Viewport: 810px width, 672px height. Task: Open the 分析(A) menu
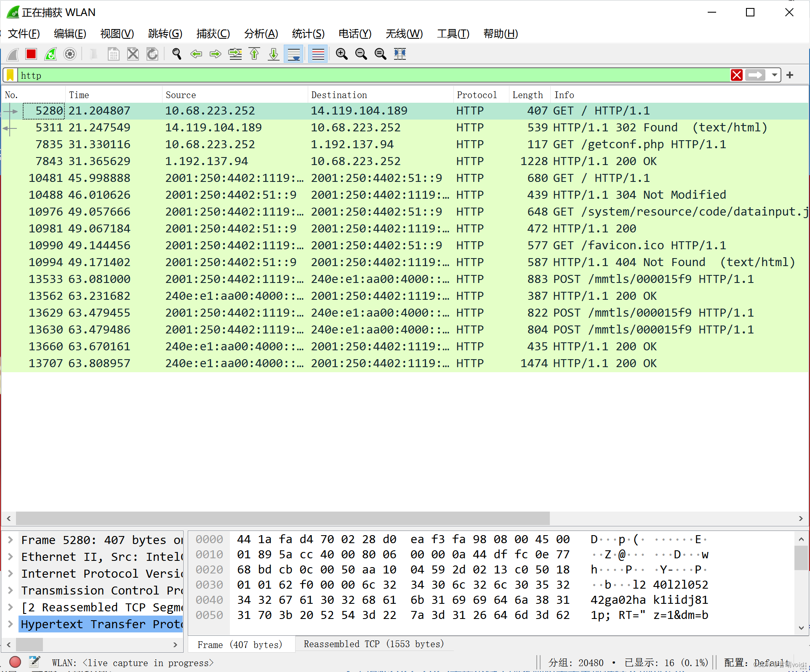point(261,34)
